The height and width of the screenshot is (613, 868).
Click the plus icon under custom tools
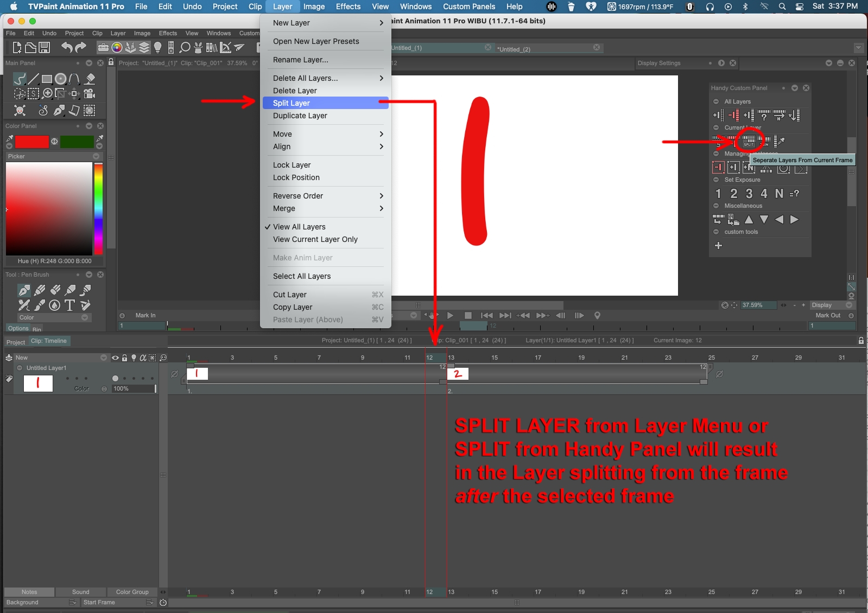(718, 246)
